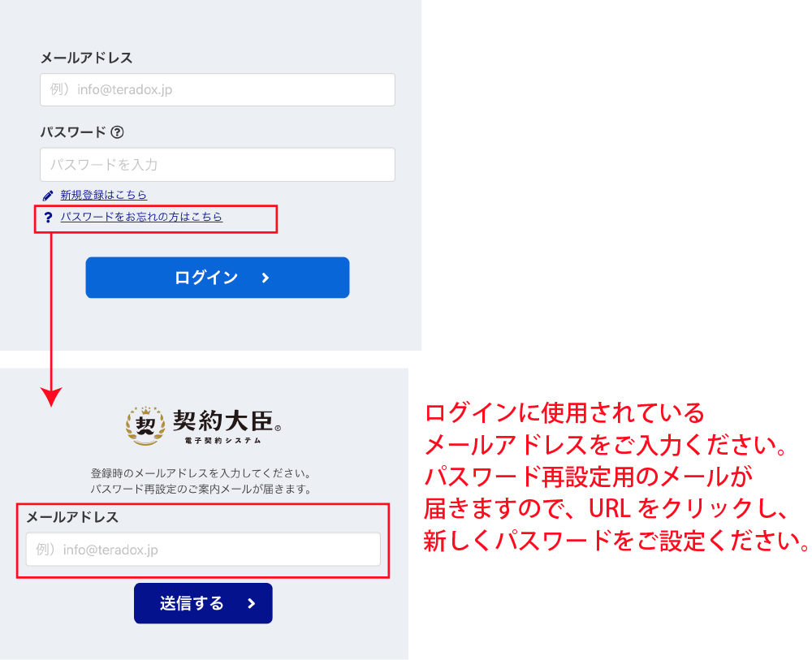
Task: Click the 登録時のメールアドレスを入力してください instruction text
Action: [201, 473]
